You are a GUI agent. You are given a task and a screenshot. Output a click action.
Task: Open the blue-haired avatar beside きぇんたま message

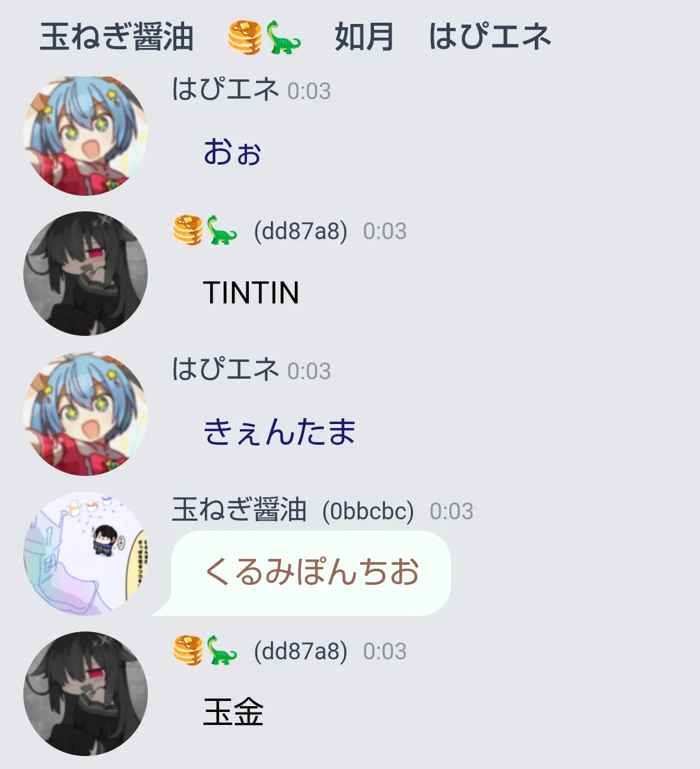(86, 414)
